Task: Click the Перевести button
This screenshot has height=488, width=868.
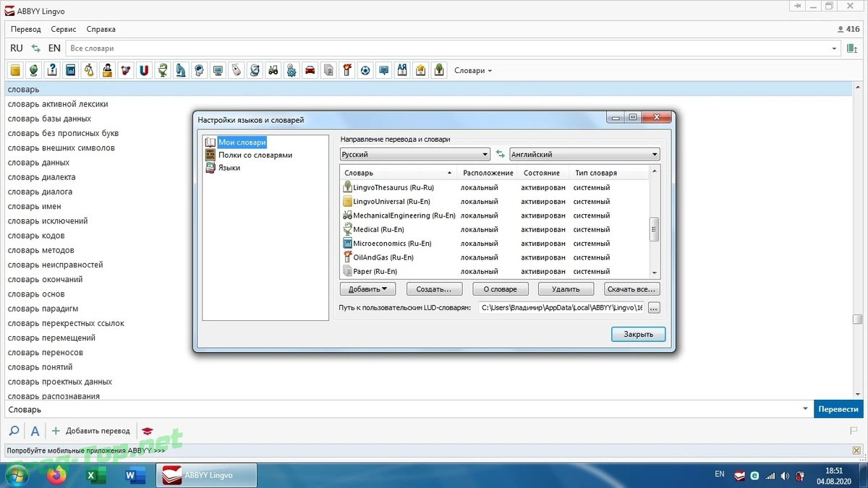Action: coord(838,409)
